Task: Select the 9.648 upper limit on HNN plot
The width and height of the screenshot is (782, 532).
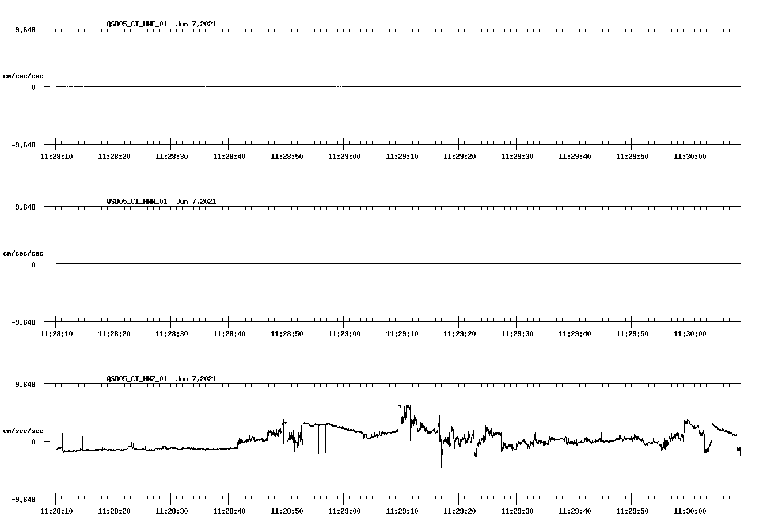Action: pos(25,207)
